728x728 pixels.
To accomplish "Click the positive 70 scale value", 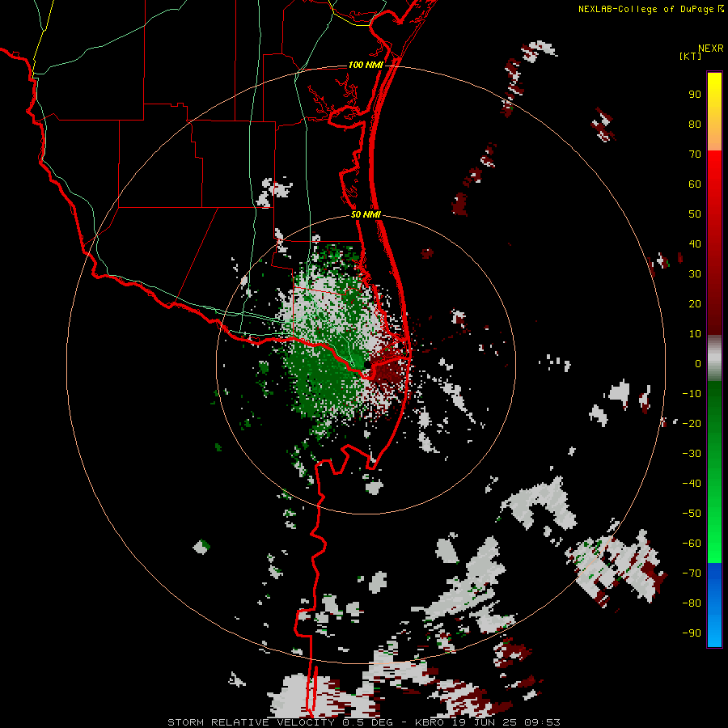I will click(695, 154).
